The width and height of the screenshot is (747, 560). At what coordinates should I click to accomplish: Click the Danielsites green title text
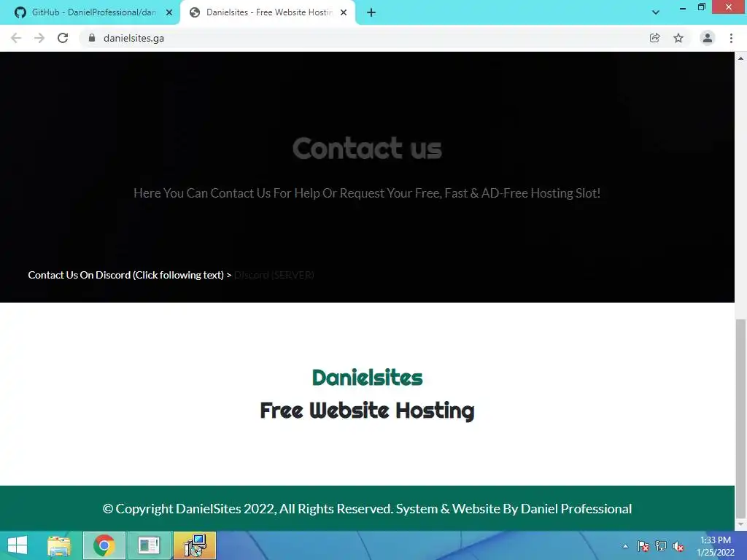[368, 378]
